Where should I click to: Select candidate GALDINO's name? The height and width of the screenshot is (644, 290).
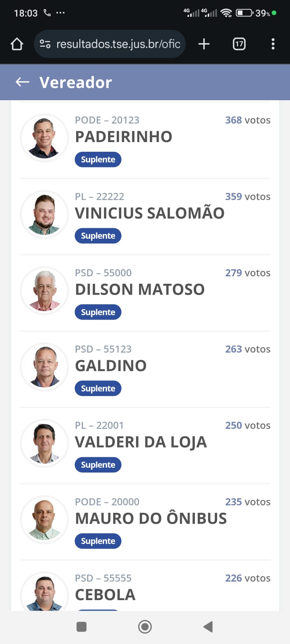click(111, 366)
